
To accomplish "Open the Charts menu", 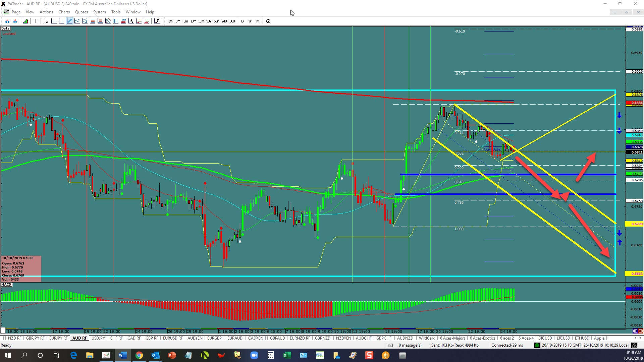I will (64, 12).
